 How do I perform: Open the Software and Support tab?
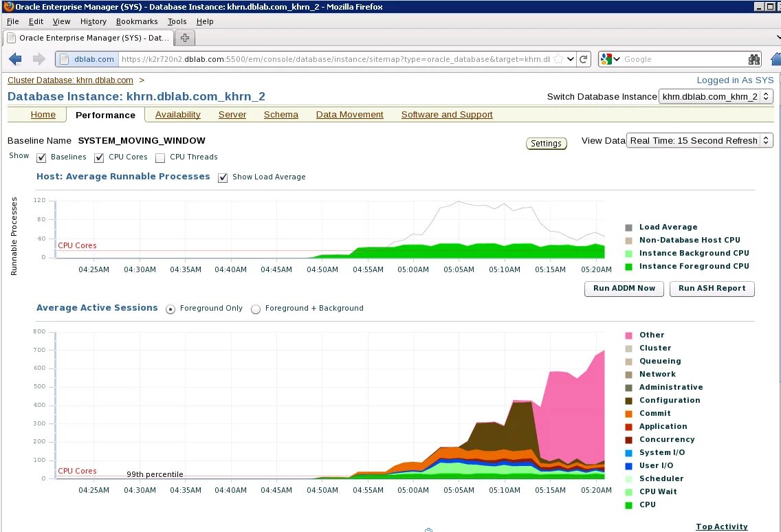coord(447,115)
